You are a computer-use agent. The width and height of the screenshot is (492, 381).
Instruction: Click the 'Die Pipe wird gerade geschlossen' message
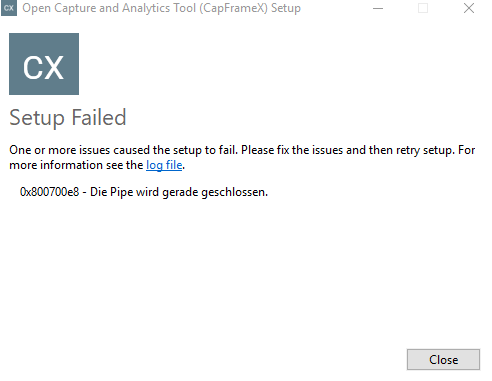tap(179, 192)
